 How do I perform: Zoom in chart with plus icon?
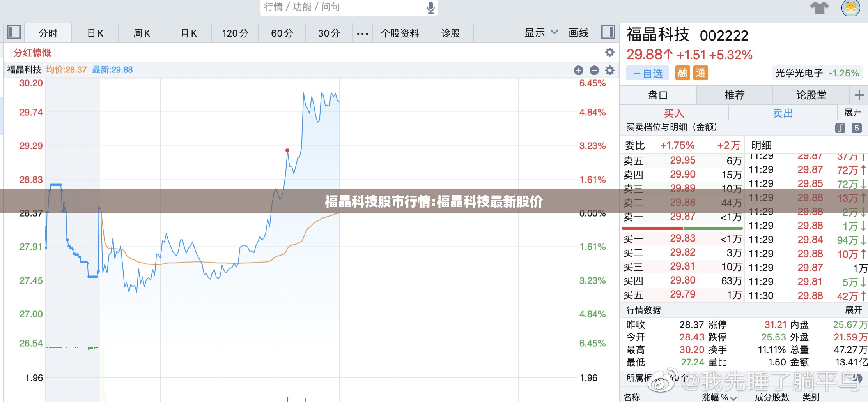[x=579, y=70]
